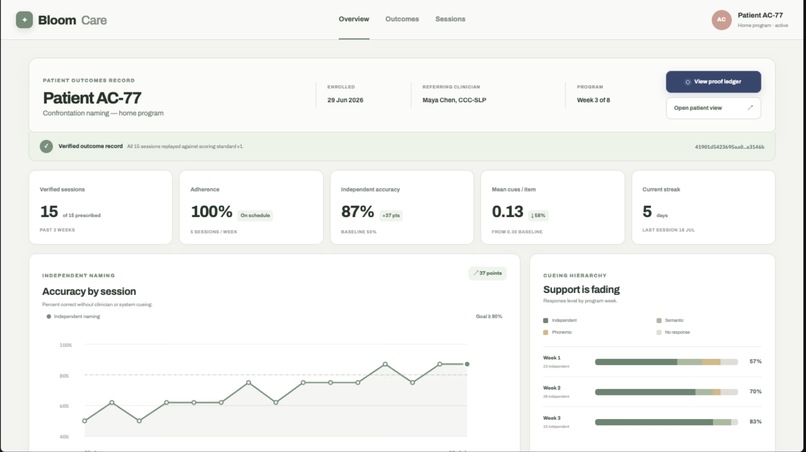Viewport: 806px width, 452px height.
Task: Click the Verified outcome record label
Action: coord(90,147)
